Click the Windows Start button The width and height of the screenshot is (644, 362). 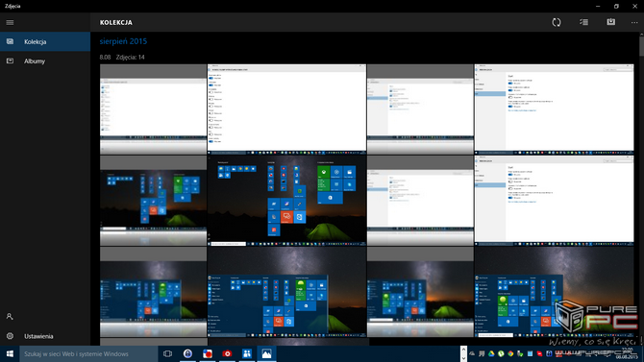point(10,353)
